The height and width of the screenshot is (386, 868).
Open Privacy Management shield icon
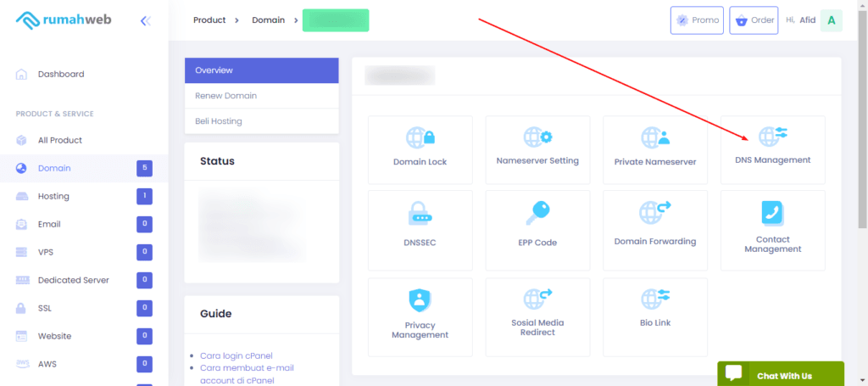(420, 300)
